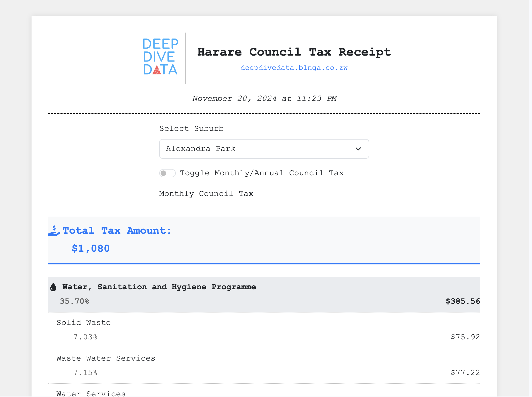Viewport: 532px width, 397px height.
Task: Click the November 20, 2024 timestamp
Action: tap(264, 98)
